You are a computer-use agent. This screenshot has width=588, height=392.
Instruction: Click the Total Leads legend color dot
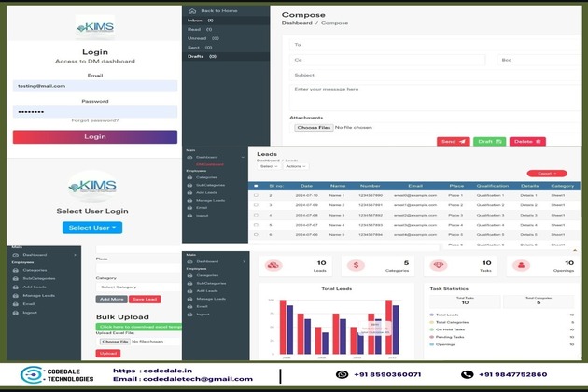(432, 315)
